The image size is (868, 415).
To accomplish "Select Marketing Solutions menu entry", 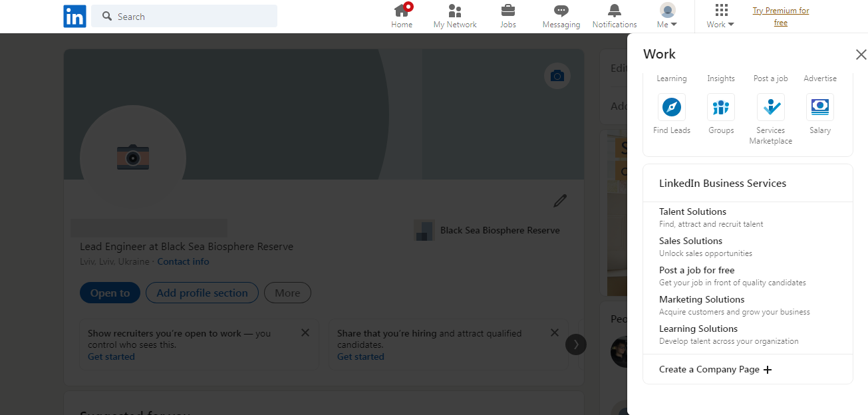I will point(702,299).
